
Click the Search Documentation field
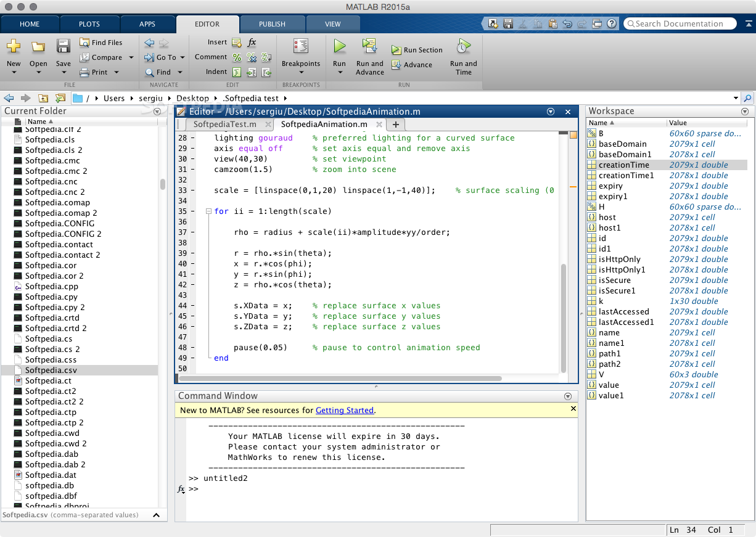(x=680, y=24)
